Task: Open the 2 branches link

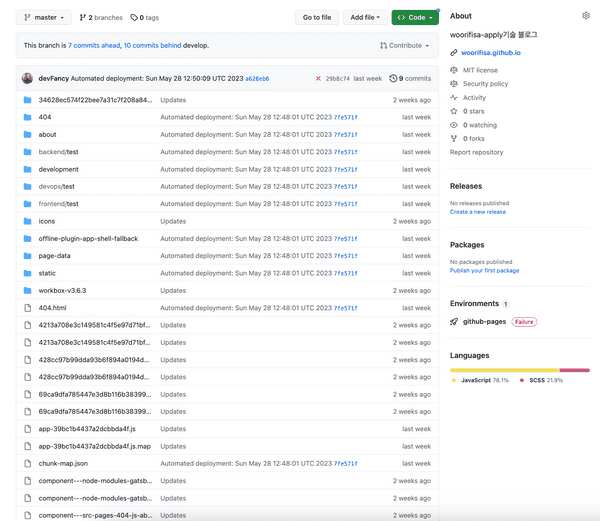Action: coord(99,17)
